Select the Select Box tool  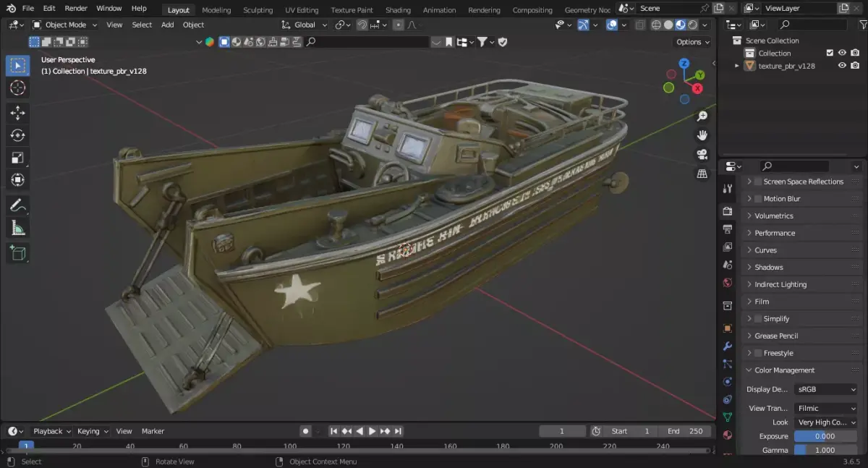coord(18,66)
